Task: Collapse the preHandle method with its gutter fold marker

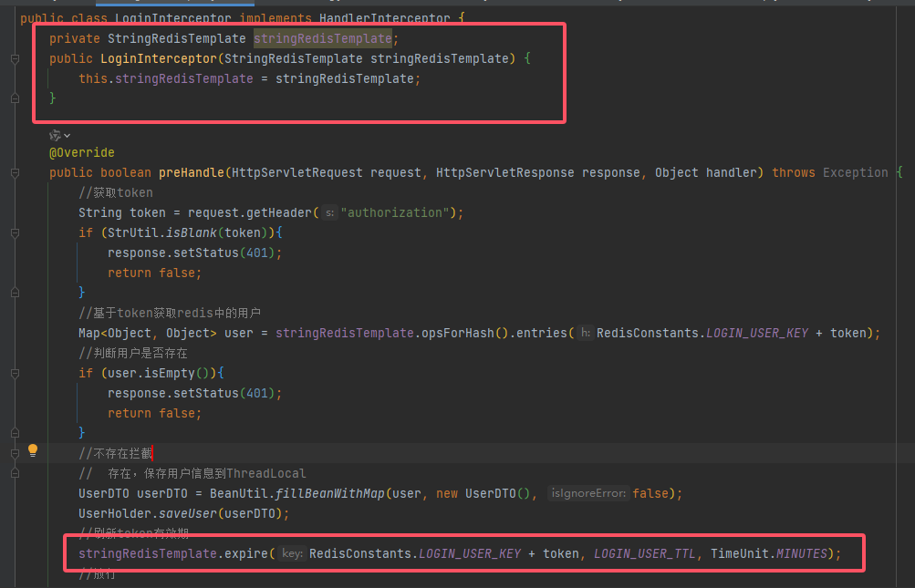Action: click(15, 172)
